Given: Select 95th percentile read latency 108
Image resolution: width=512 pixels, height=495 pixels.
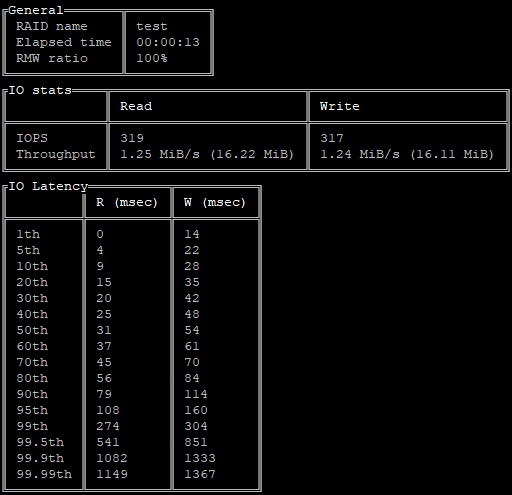Looking at the screenshot, I should coord(108,410).
